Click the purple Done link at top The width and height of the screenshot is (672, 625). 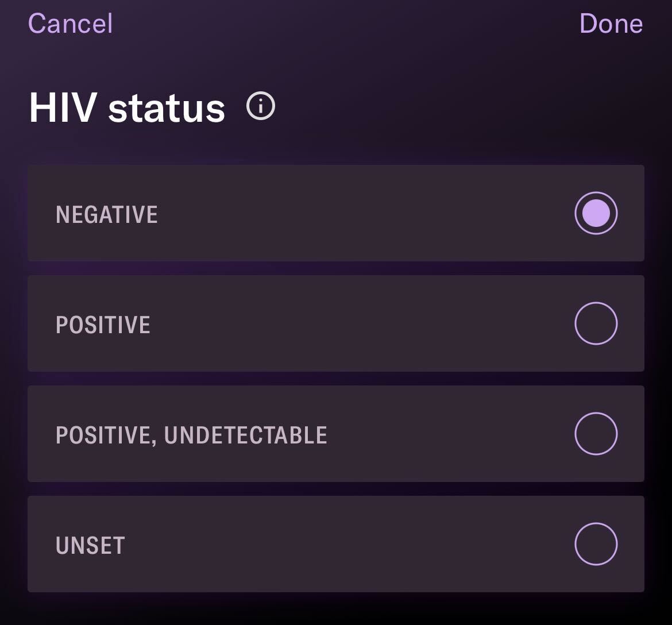click(611, 23)
